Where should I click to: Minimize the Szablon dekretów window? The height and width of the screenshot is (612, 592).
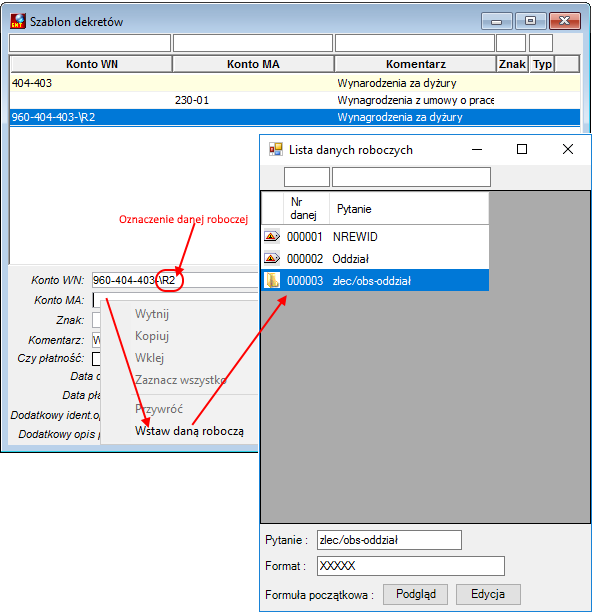(x=496, y=21)
